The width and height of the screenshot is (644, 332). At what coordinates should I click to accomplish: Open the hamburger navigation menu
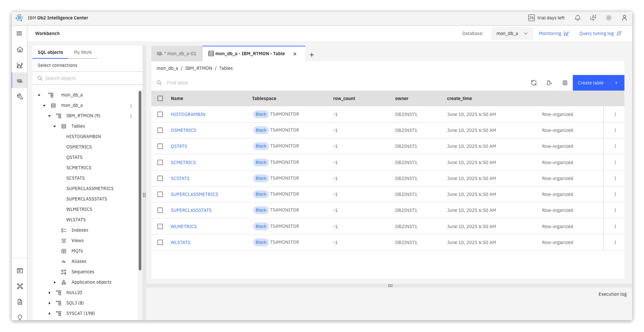click(19, 33)
